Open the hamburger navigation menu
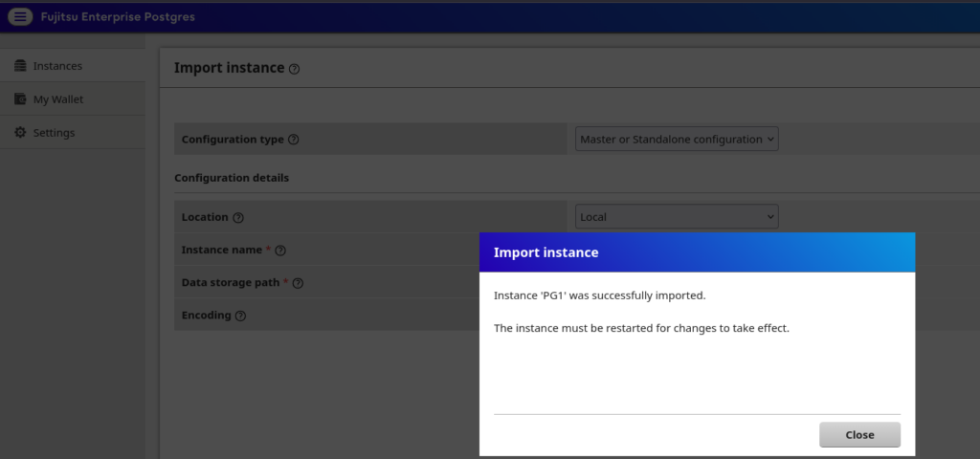The image size is (980, 459). coord(20,16)
